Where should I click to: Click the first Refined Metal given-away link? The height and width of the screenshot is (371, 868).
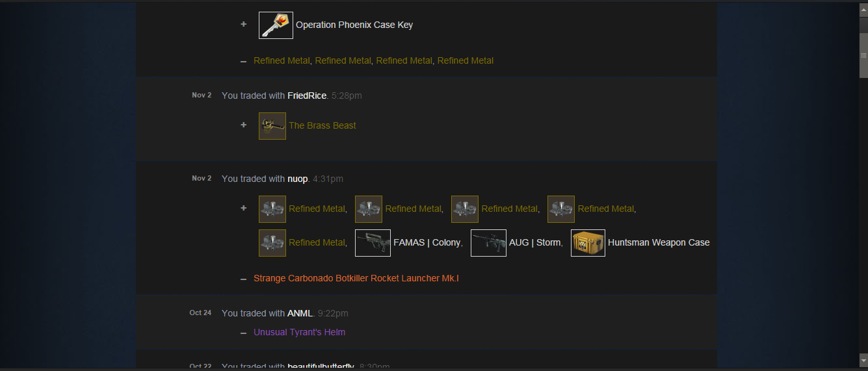[282, 60]
